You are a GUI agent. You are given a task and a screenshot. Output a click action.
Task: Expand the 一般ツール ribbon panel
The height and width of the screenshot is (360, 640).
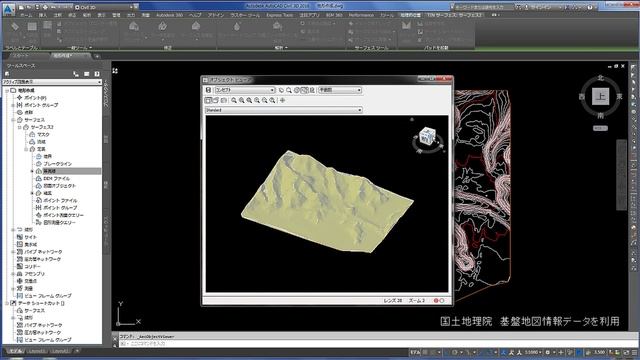79,48
